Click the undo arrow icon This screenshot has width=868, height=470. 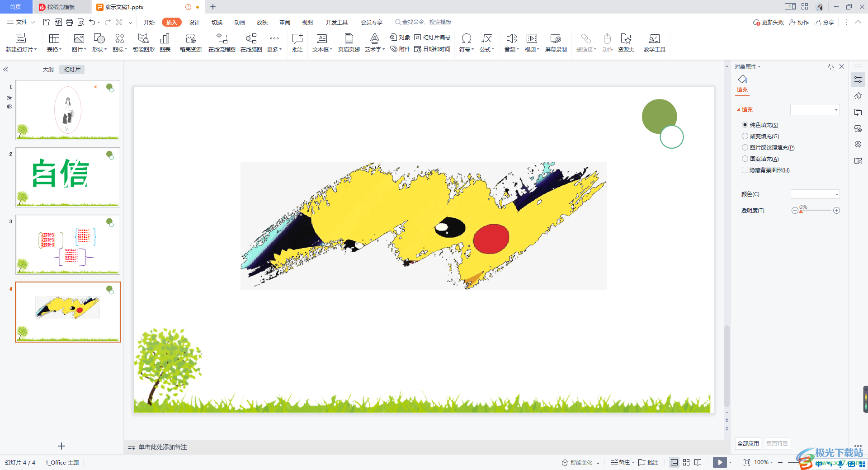tap(92, 22)
